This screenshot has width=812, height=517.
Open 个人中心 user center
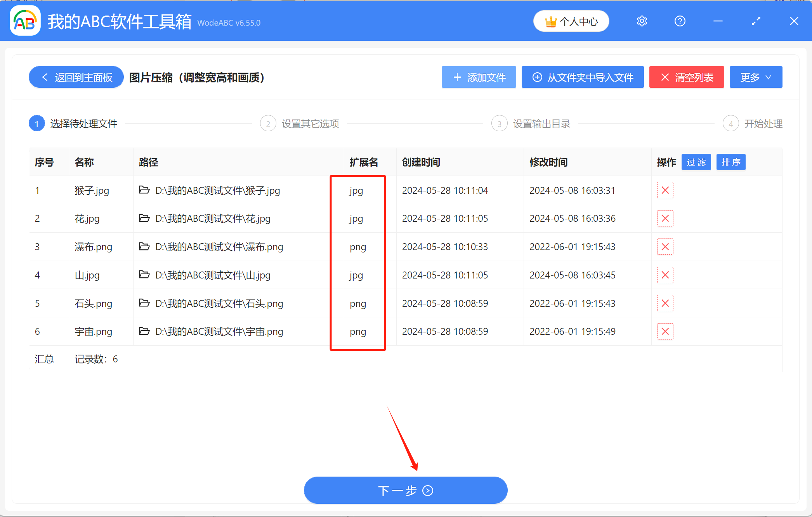tap(571, 21)
